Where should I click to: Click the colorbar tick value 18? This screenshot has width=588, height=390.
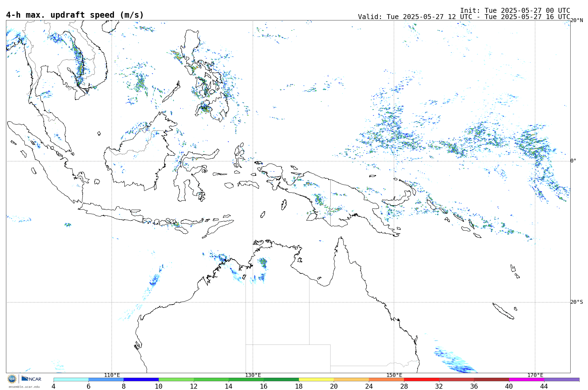point(299,386)
